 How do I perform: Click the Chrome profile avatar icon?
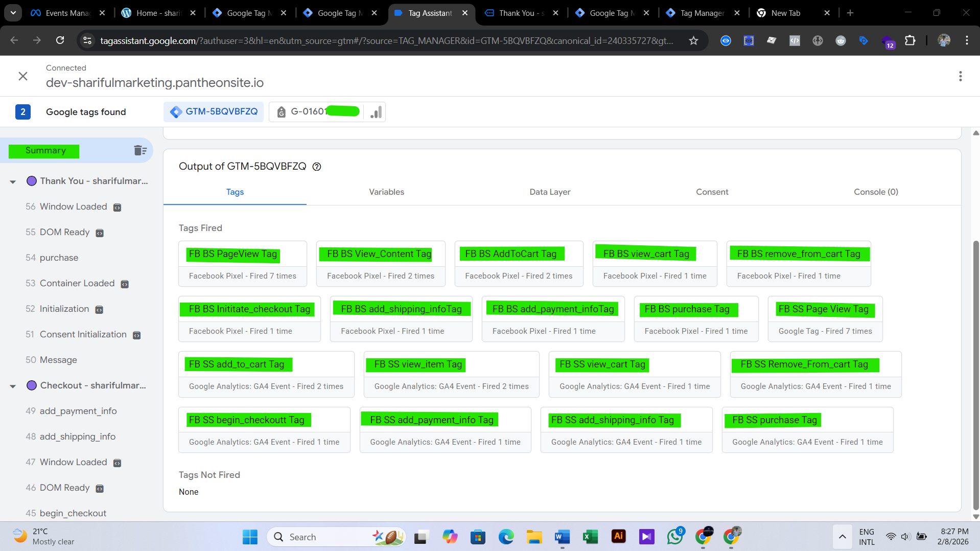[x=944, y=40]
